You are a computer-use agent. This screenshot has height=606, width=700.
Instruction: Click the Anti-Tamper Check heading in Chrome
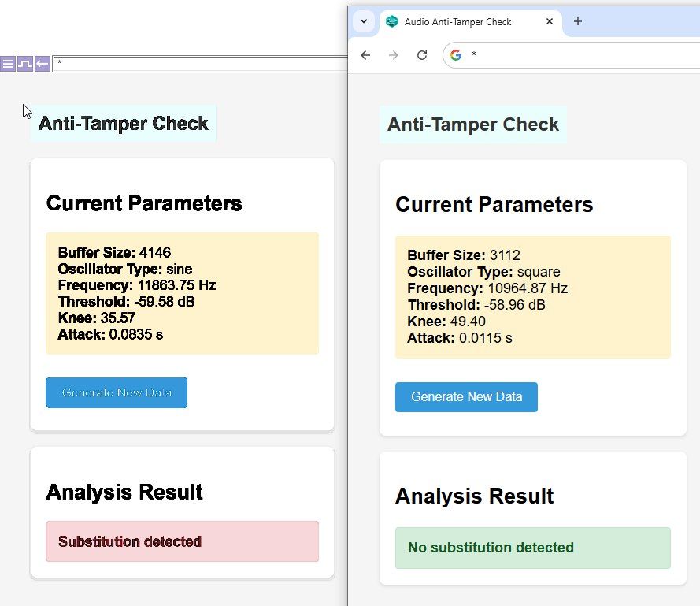coord(473,125)
